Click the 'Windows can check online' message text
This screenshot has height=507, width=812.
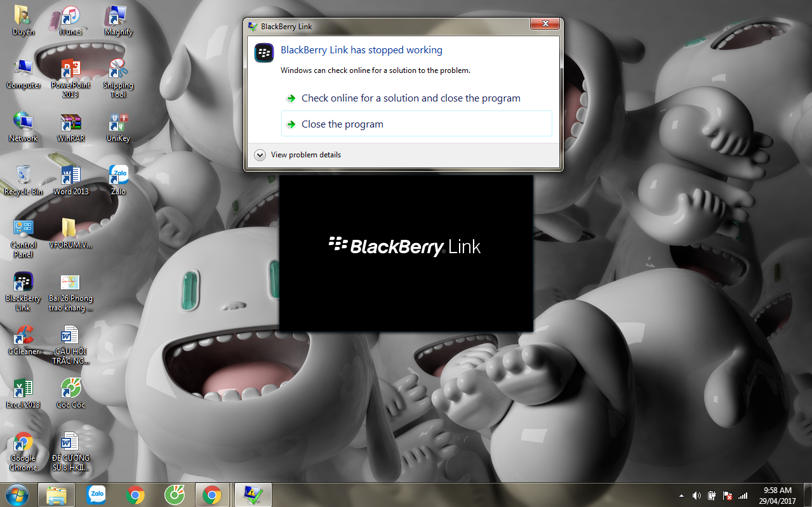click(x=375, y=70)
